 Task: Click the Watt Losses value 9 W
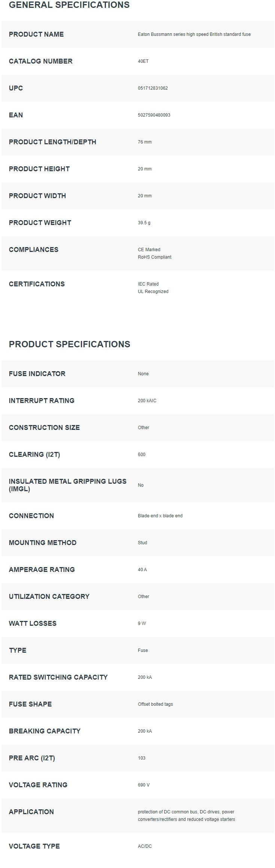coord(142,624)
